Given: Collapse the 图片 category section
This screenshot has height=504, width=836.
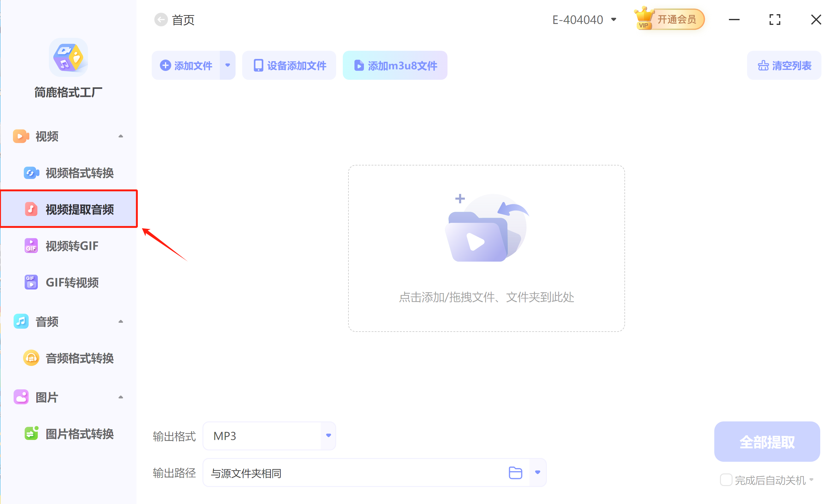Looking at the screenshot, I should pyautogui.click(x=121, y=397).
